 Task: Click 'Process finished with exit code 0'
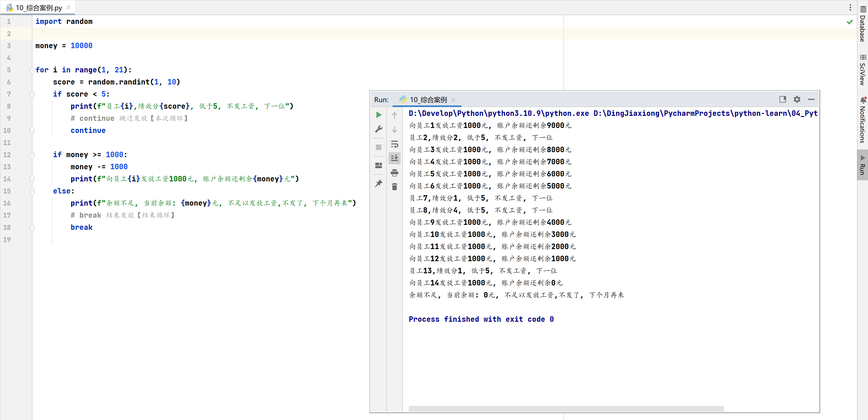pyautogui.click(x=481, y=319)
